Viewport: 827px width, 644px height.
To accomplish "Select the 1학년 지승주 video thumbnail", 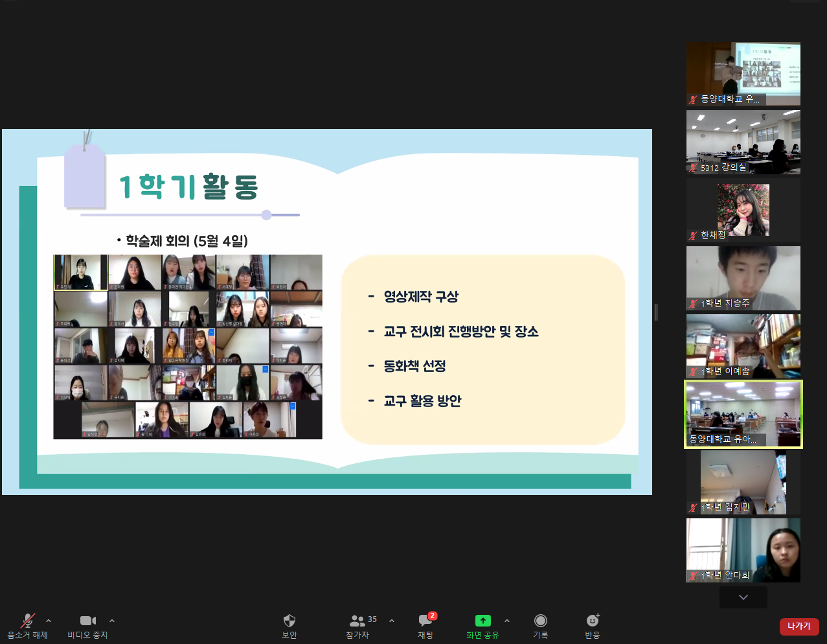I will click(743, 278).
